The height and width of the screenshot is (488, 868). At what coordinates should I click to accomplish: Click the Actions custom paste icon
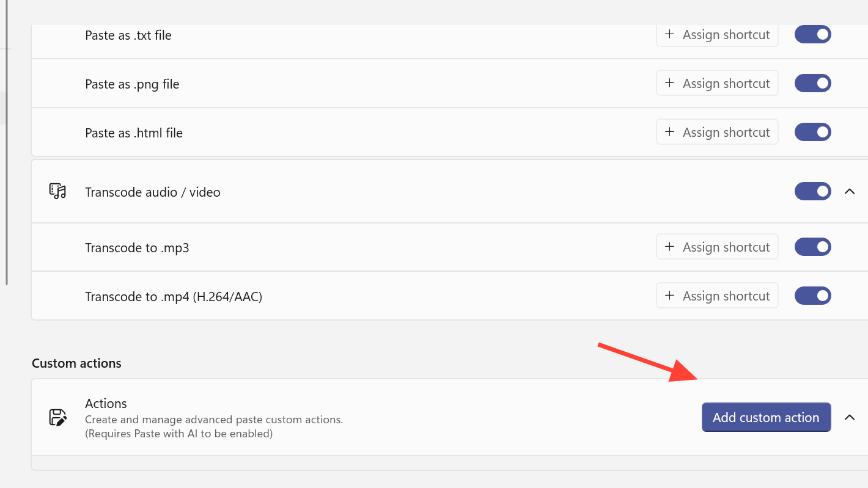click(57, 418)
